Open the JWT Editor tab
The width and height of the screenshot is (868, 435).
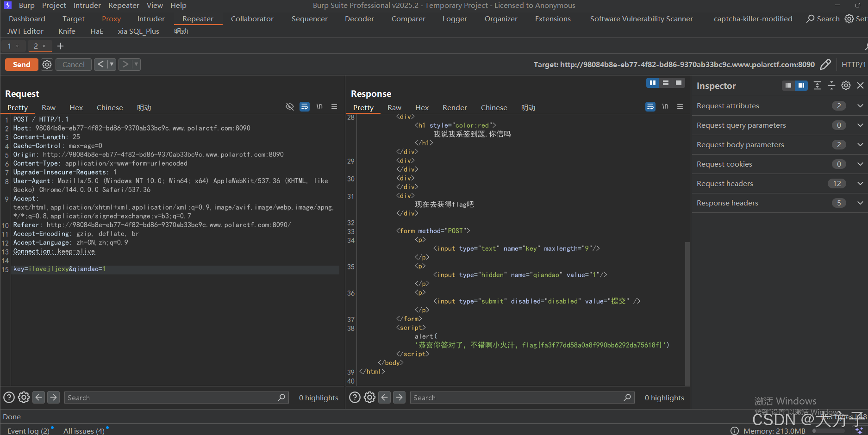(25, 31)
